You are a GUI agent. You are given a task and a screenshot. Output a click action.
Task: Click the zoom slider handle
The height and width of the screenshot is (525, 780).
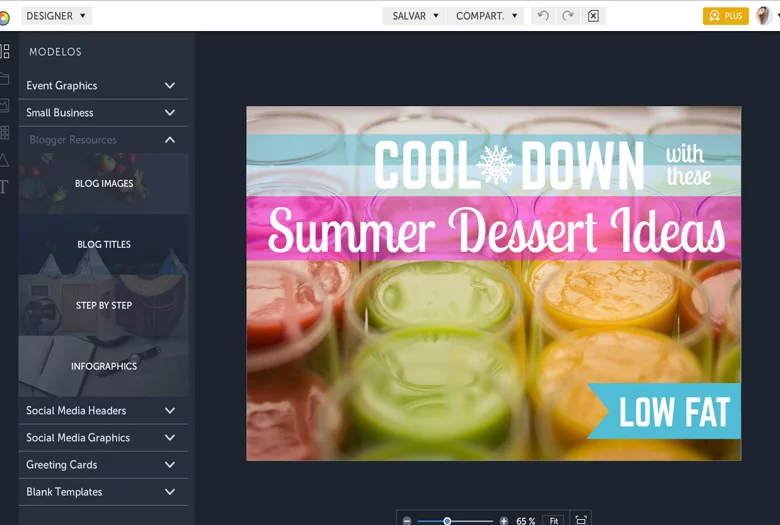(447, 521)
